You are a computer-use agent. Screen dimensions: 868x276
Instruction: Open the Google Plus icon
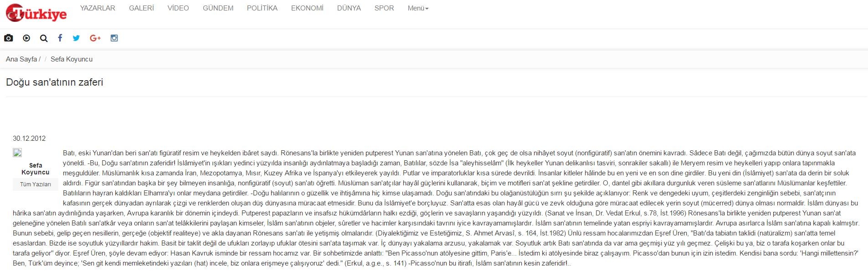click(x=95, y=38)
